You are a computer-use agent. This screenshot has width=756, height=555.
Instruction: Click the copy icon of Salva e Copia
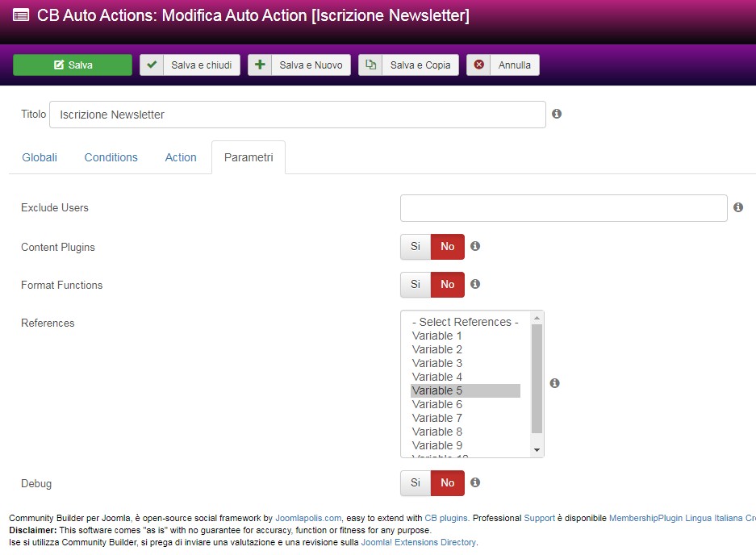pyautogui.click(x=370, y=65)
